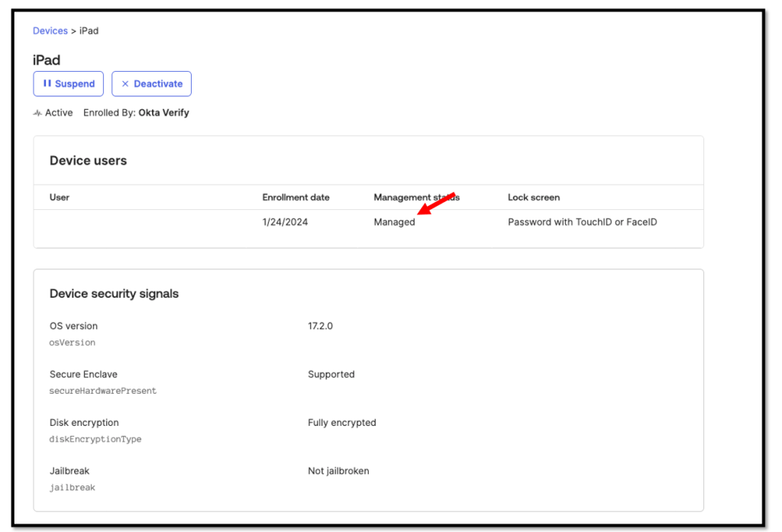
Task: Click the Active status pulse icon
Action: [37, 113]
